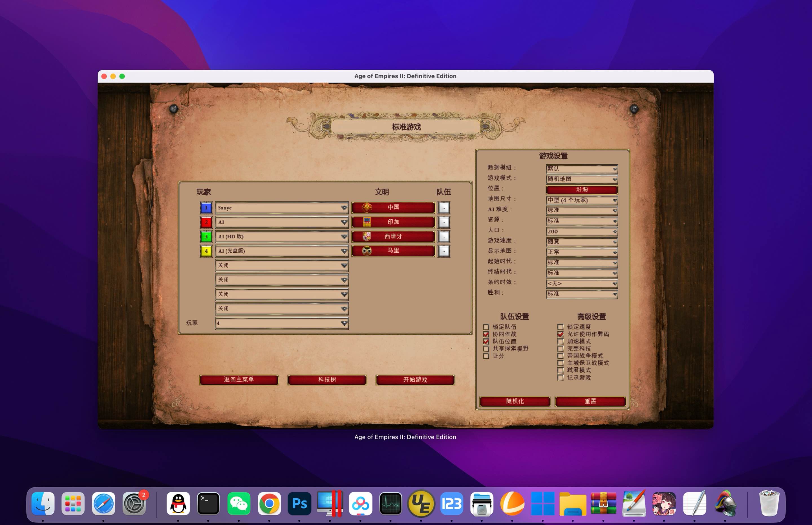Viewport: 812px width, 525px height.
Task: Click 返回主菜单 button
Action: [239, 380]
